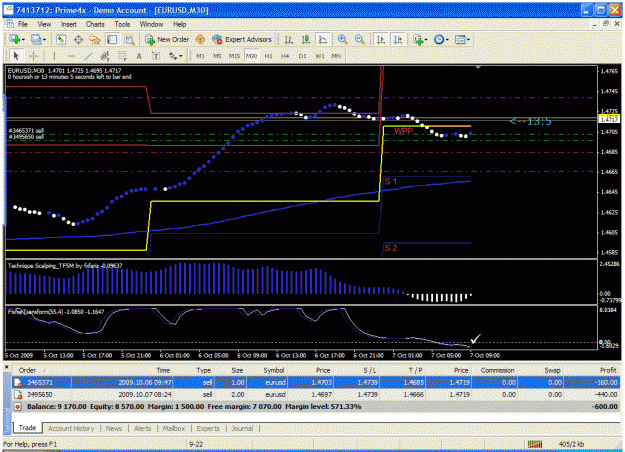625x452 pixels.
Task: Choose the trendline drawing tool
Action: point(88,56)
